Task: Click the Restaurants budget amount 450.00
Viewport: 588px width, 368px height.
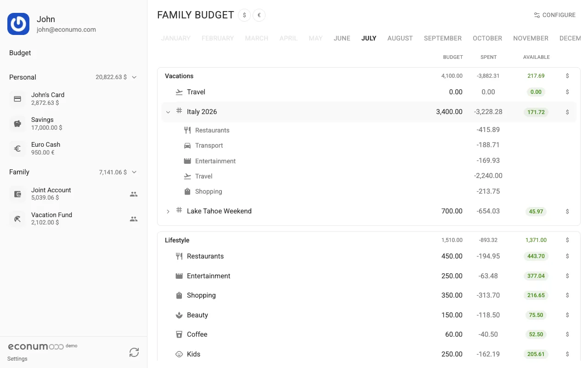Action: [452, 256]
